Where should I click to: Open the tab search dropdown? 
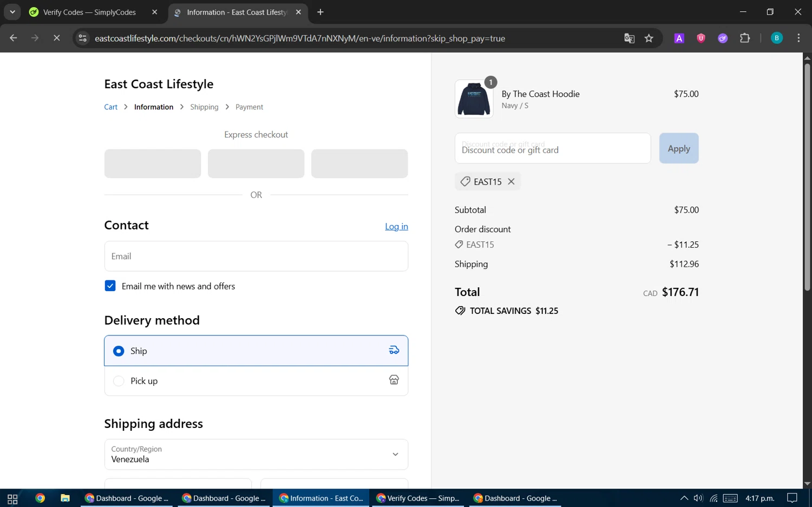coord(12,12)
